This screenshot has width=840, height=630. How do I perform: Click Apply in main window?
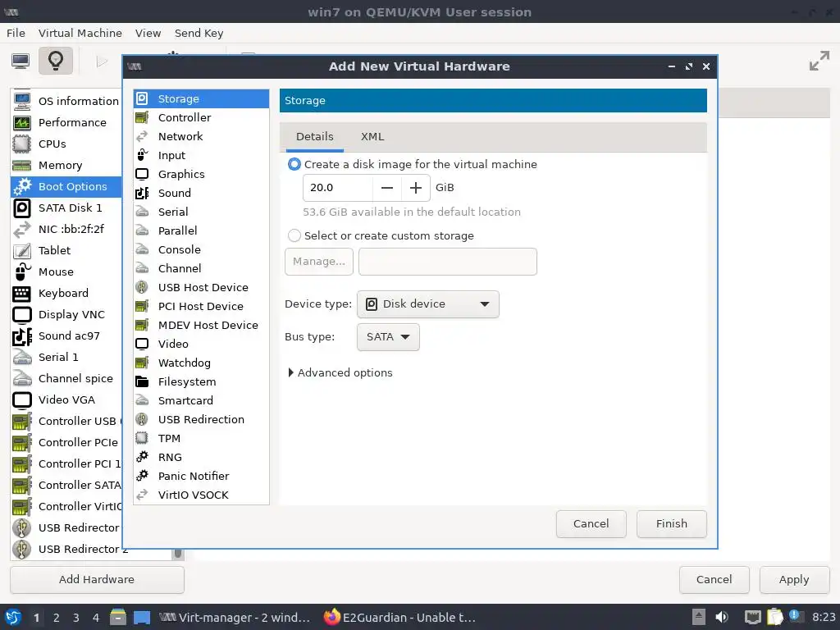click(794, 580)
